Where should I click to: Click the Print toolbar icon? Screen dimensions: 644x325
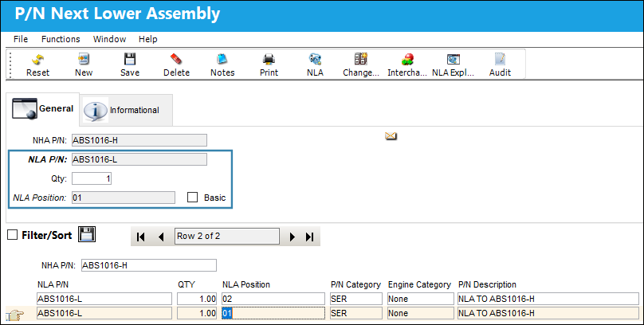click(269, 60)
